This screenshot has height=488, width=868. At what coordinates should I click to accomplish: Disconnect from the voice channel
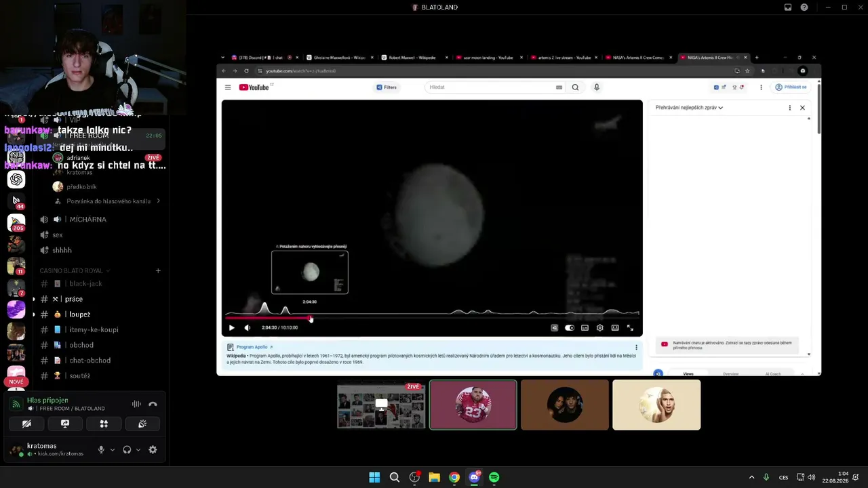click(x=153, y=404)
